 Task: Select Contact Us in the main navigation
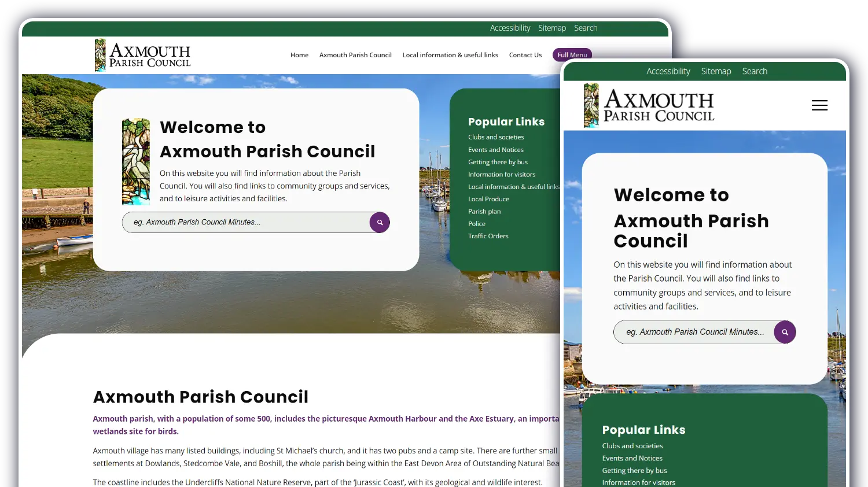[525, 55]
